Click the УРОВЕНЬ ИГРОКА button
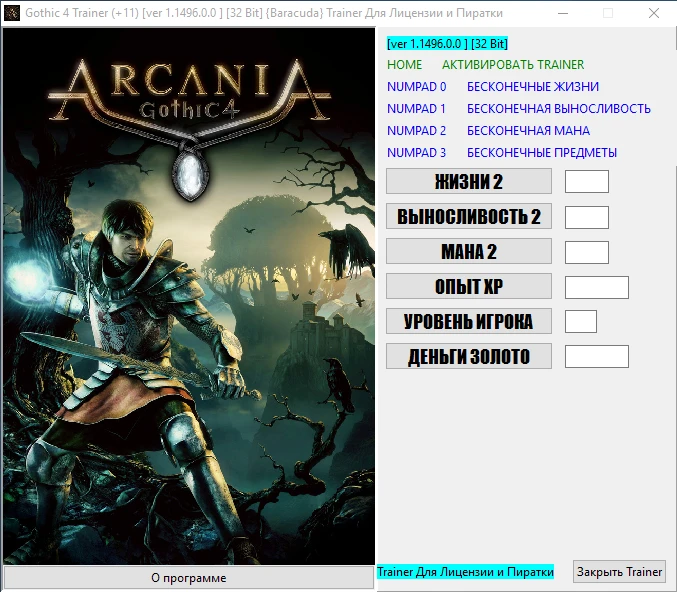677x592 pixels. tap(468, 321)
